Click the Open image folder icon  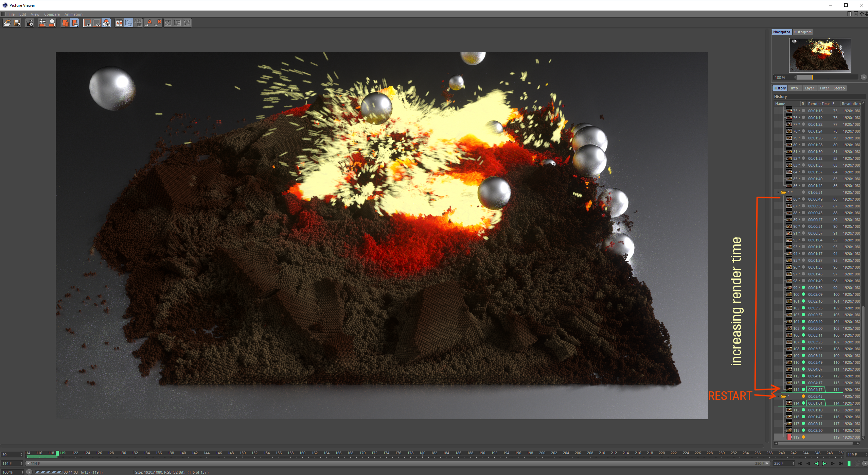[7, 23]
